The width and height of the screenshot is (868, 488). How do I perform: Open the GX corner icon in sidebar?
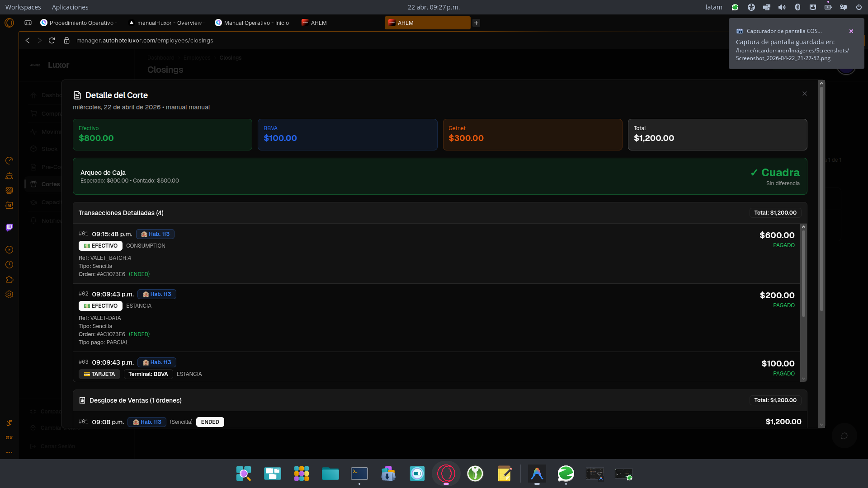[x=9, y=437]
